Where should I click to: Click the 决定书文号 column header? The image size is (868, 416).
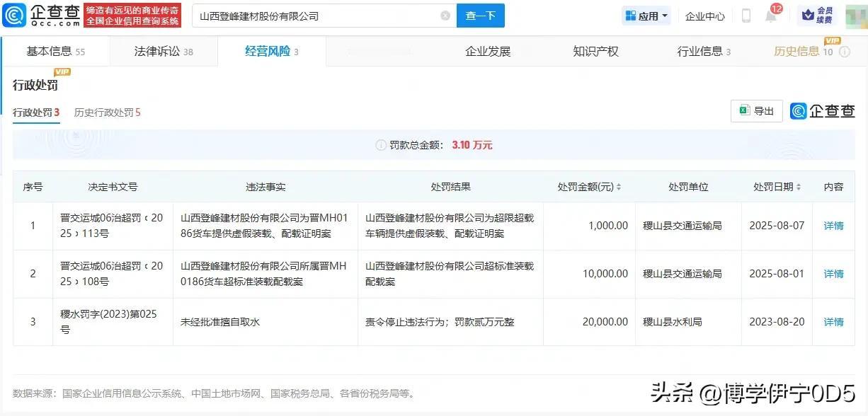[x=113, y=187]
